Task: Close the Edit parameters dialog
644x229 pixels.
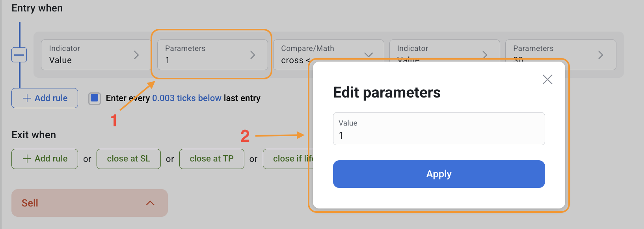Action: (x=547, y=79)
